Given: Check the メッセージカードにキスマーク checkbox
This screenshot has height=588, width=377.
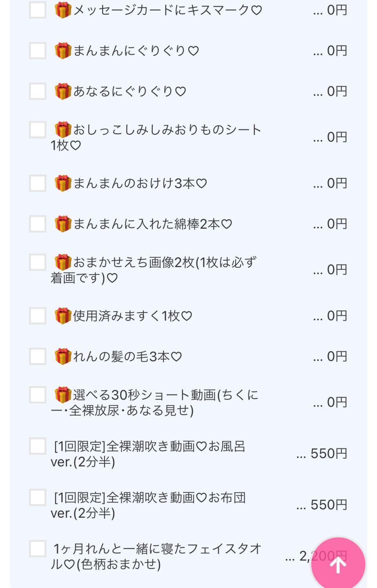Looking at the screenshot, I should click(38, 10).
